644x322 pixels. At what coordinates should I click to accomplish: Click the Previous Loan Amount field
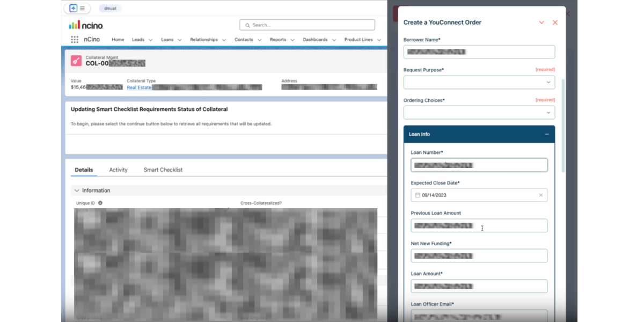click(479, 225)
